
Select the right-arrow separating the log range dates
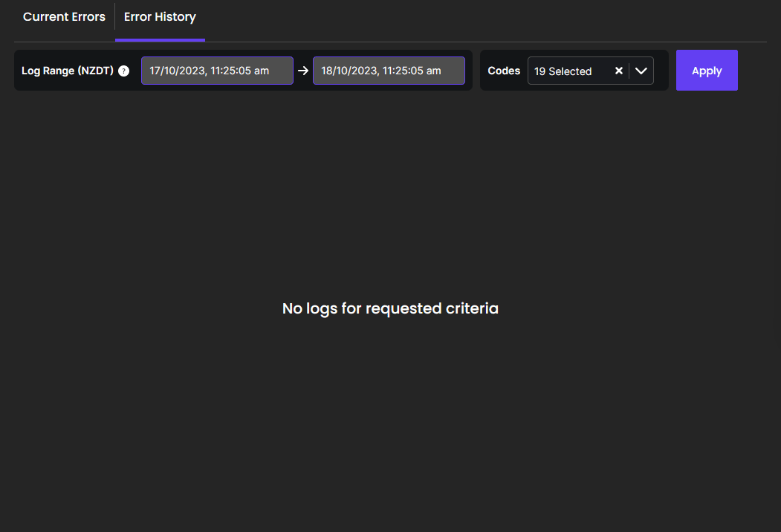tap(303, 71)
